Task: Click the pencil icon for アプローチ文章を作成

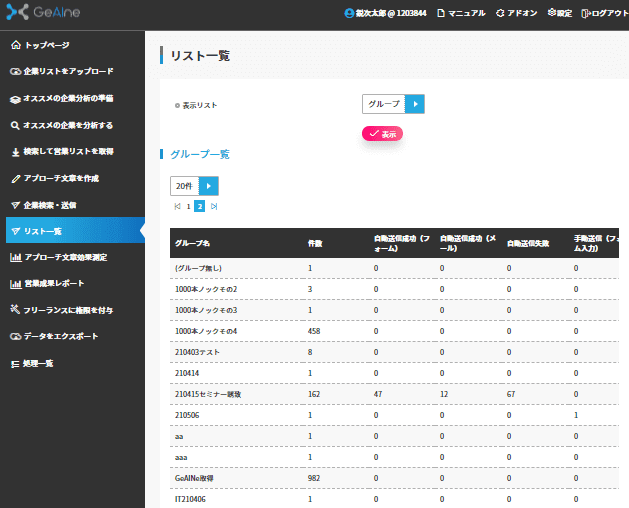Action: point(16,179)
